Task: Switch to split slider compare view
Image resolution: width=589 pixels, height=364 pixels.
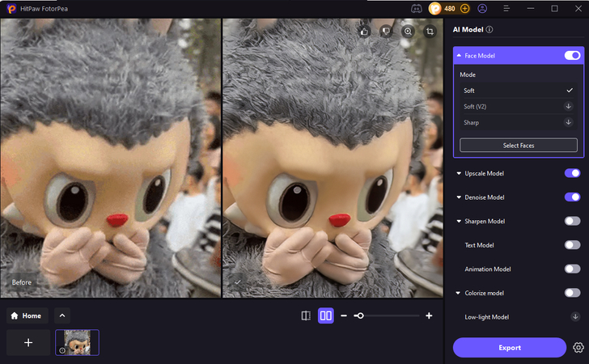Action: tap(306, 316)
